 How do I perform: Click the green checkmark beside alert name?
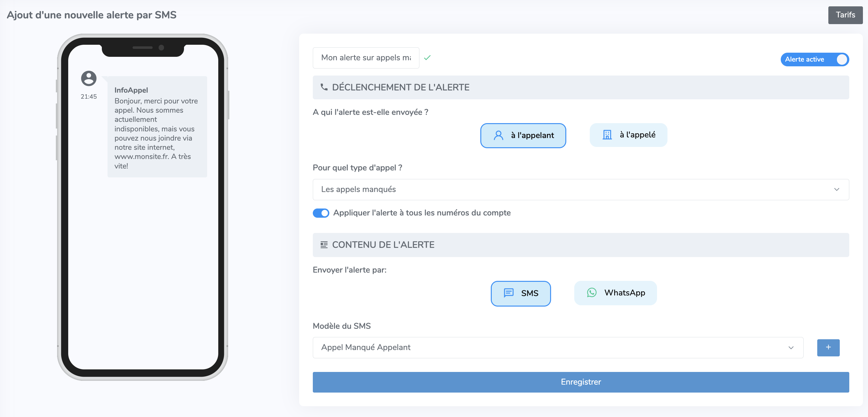427,58
